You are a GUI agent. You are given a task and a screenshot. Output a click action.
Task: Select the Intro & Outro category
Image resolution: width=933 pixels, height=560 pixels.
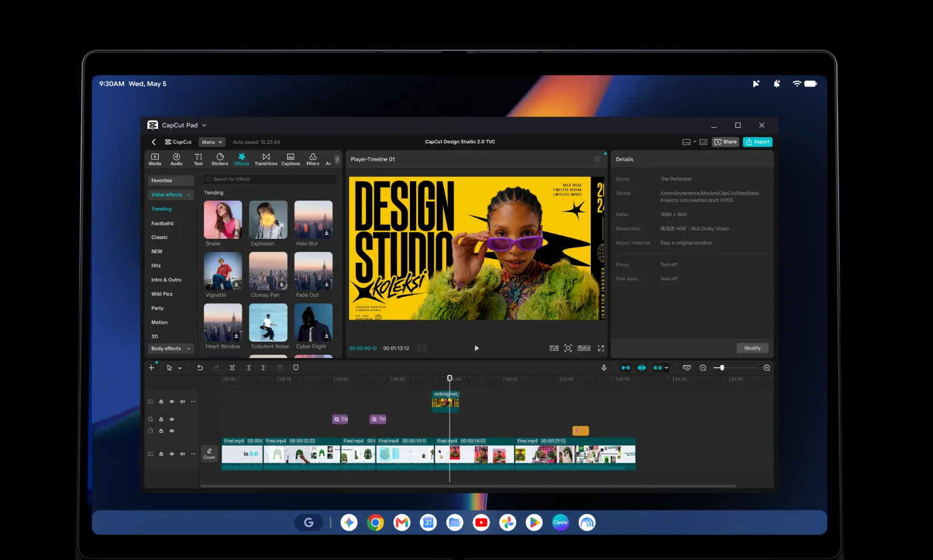click(167, 280)
